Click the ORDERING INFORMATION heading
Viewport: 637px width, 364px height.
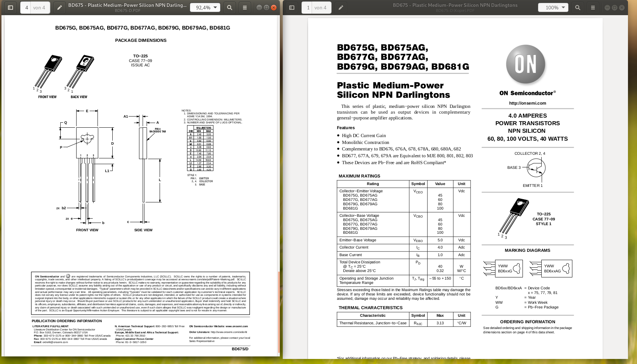pyautogui.click(x=528, y=322)
